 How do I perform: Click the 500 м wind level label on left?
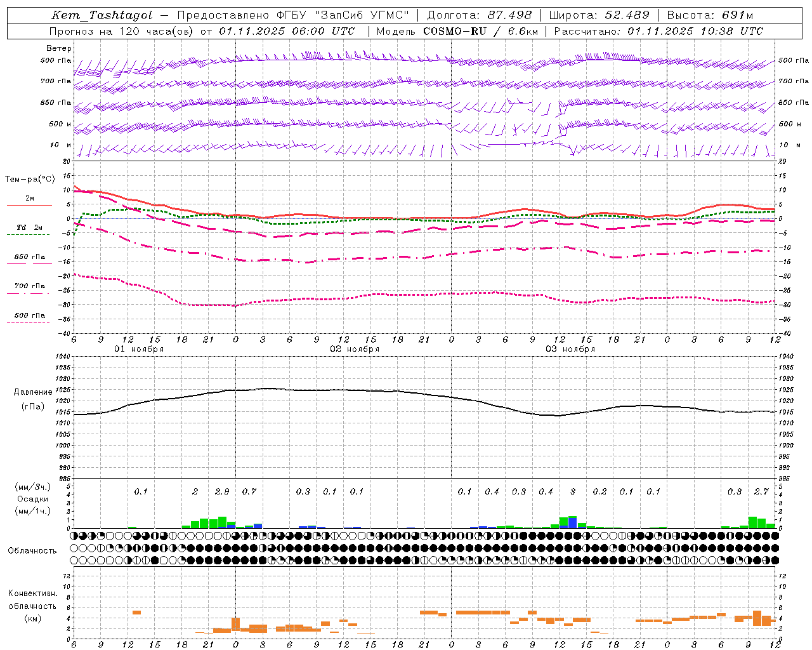coord(60,124)
